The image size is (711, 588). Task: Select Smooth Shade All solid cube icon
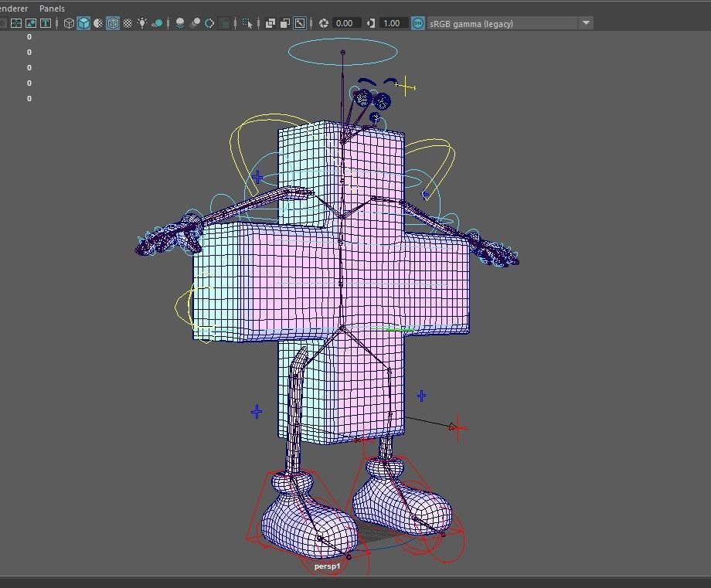tap(83, 23)
